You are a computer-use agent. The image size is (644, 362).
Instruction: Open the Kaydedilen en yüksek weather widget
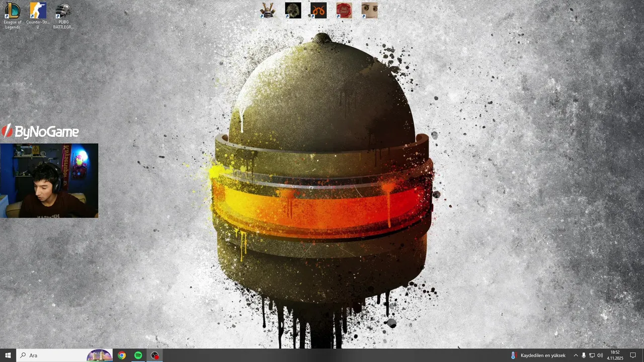click(538, 355)
